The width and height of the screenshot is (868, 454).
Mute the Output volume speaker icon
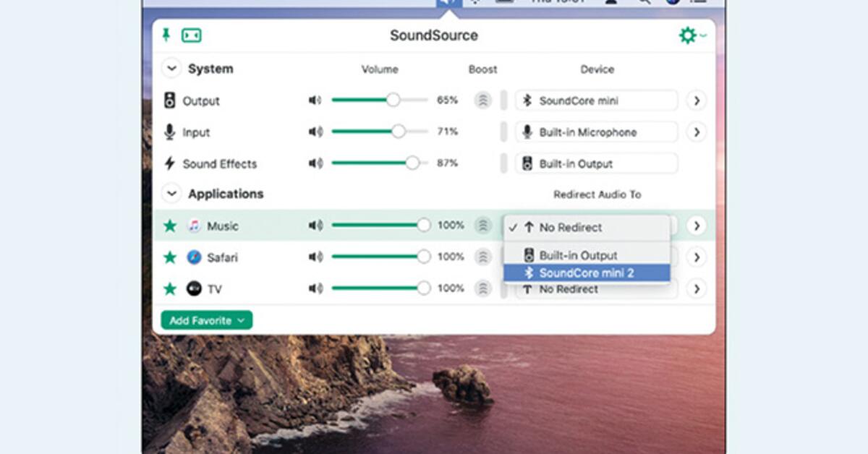(315, 100)
